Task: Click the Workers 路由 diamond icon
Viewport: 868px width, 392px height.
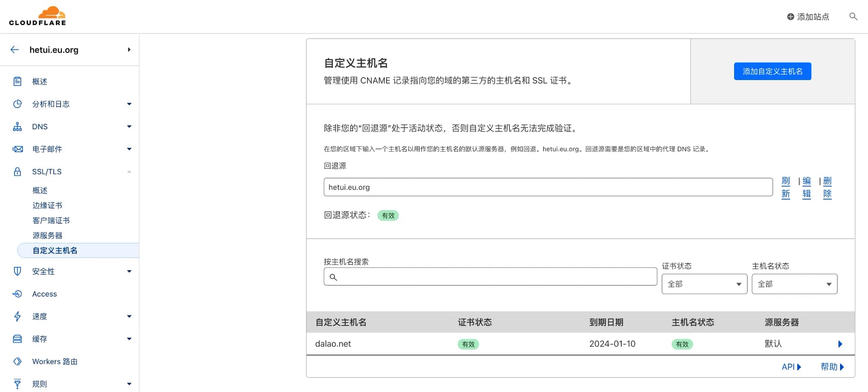Action: coord(17,361)
